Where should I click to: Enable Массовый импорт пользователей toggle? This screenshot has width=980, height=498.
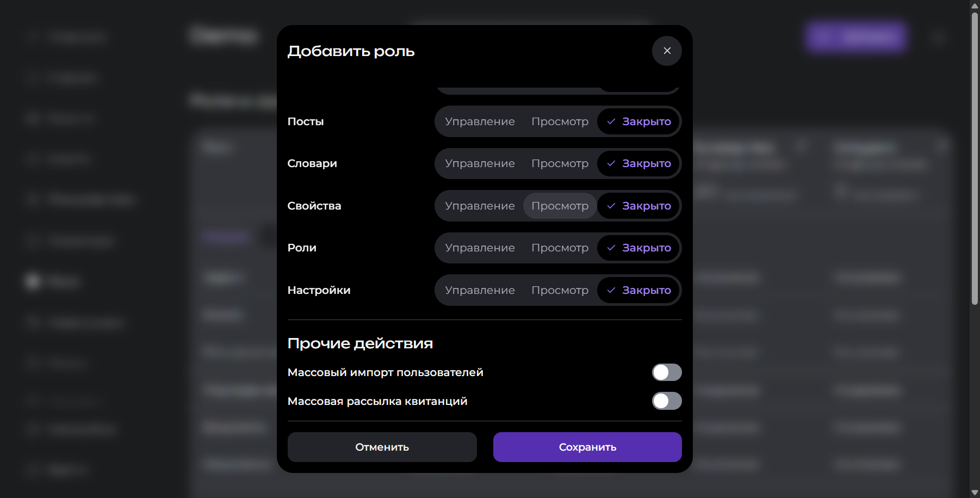point(667,372)
